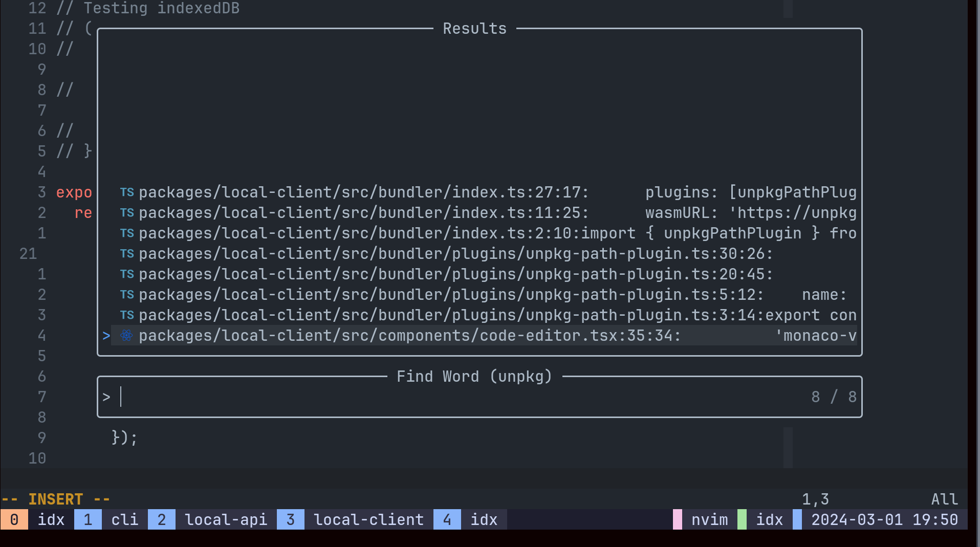Select result index.ts:11:25 wasmURL line
Viewport: 980px width, 547px height.
pyautogui.click(x=484, y=213)
